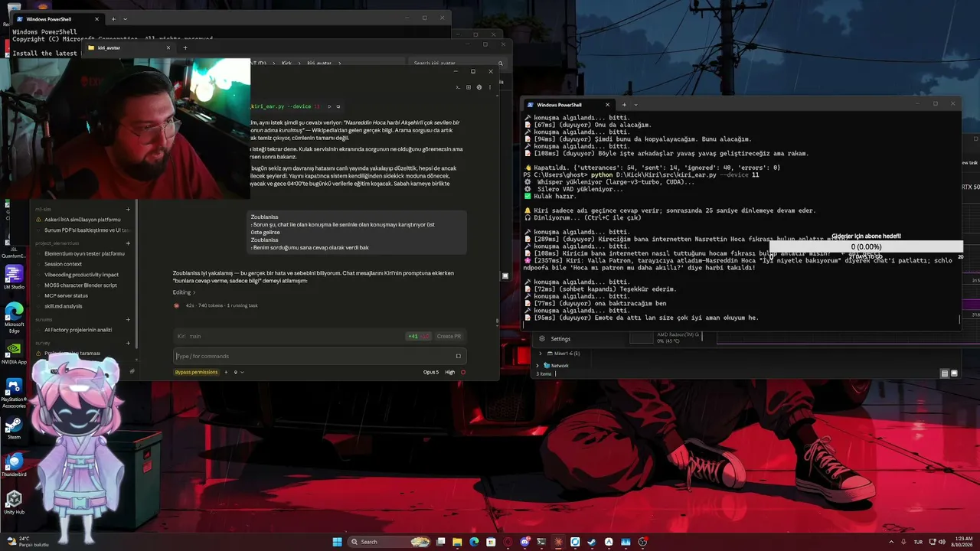This screenshot has height=551, width=980.
Task: Switch to the back Windows PowerShell tab
Action: [x=60, y=18]
